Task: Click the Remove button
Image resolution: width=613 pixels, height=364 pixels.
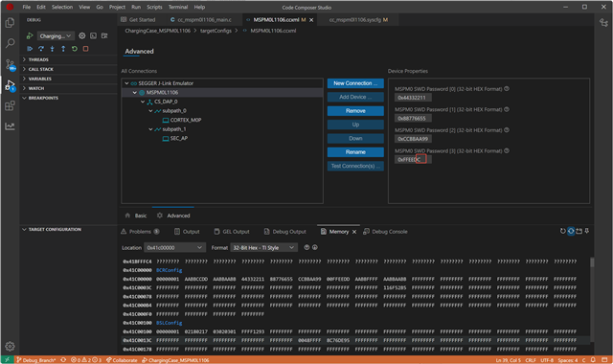Action: coord(355,111)
